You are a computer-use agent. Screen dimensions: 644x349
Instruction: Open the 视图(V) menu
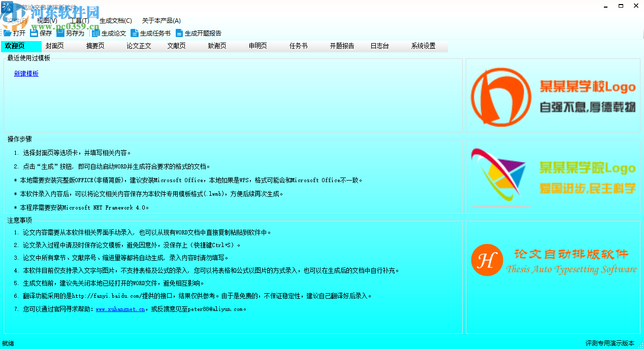[x=47, y=21]
